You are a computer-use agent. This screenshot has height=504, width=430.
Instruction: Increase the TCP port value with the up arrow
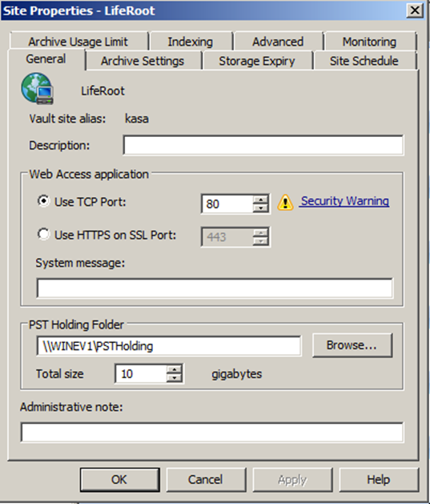[x=260, y=200]
